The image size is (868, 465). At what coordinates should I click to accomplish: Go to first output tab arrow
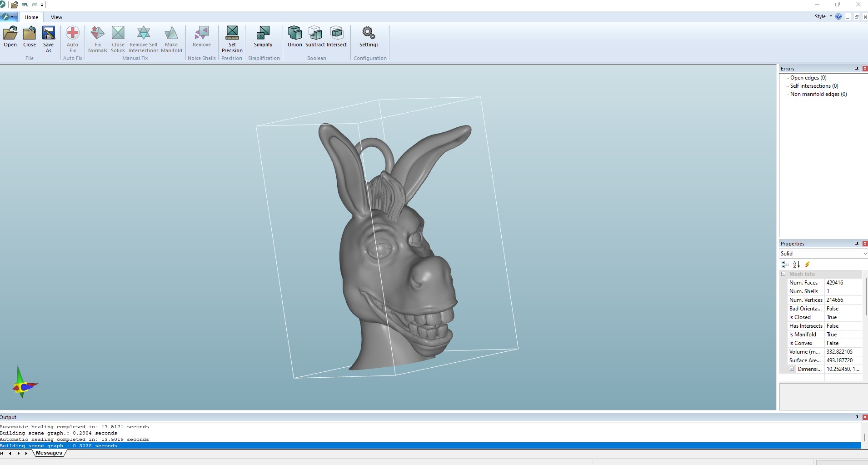pos(2,453)
